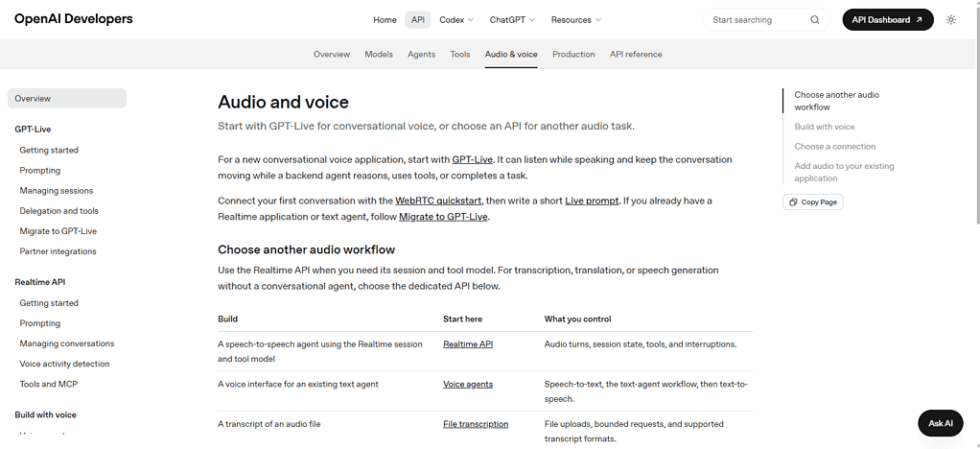The image size is (980, 449).
Task: Click cell 'Audio turns, session state, tools, and interruptions.'
Action: 641,343
